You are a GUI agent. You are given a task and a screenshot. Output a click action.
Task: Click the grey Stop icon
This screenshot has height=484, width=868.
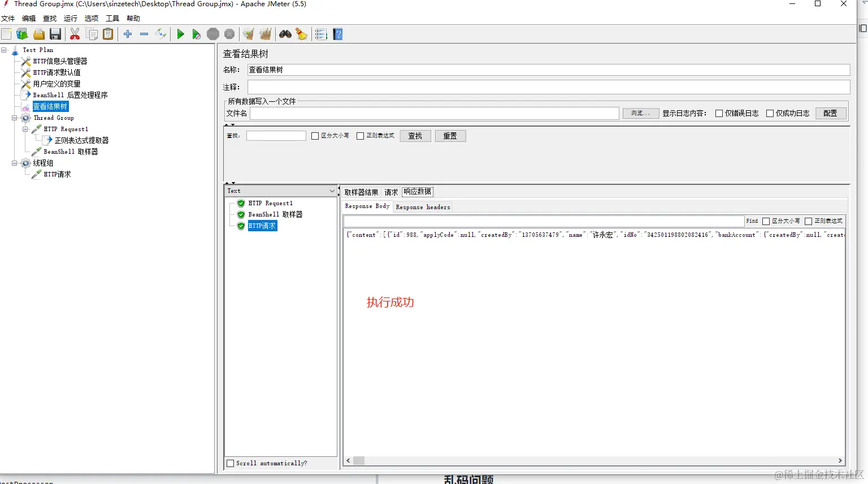(x=213, y=34)
